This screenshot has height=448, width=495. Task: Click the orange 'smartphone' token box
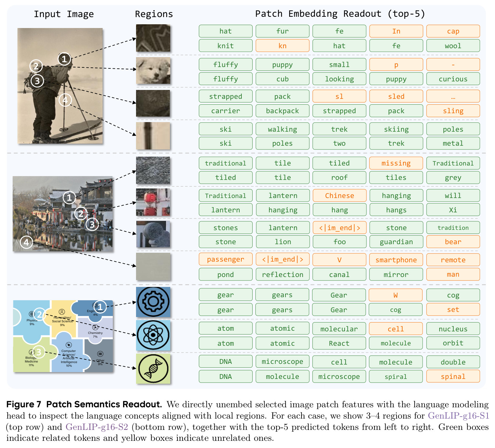396,260
